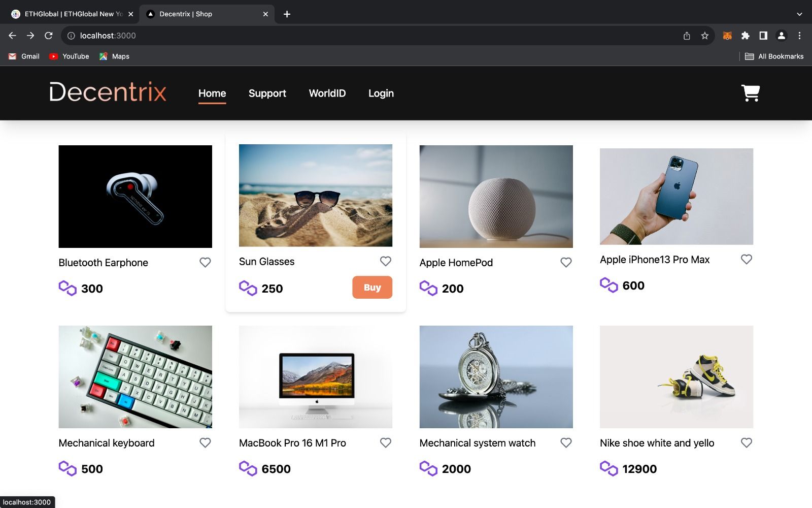Click the Polygon token icon beside 6500
This screenshot has width=812, height=508.
pyautogui.click(x=248, y=468)
